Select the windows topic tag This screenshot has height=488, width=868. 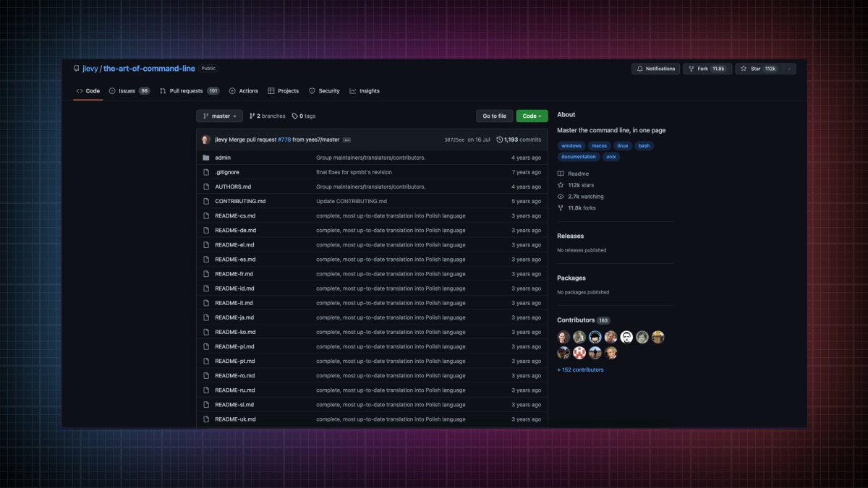(x=571, y=146)
